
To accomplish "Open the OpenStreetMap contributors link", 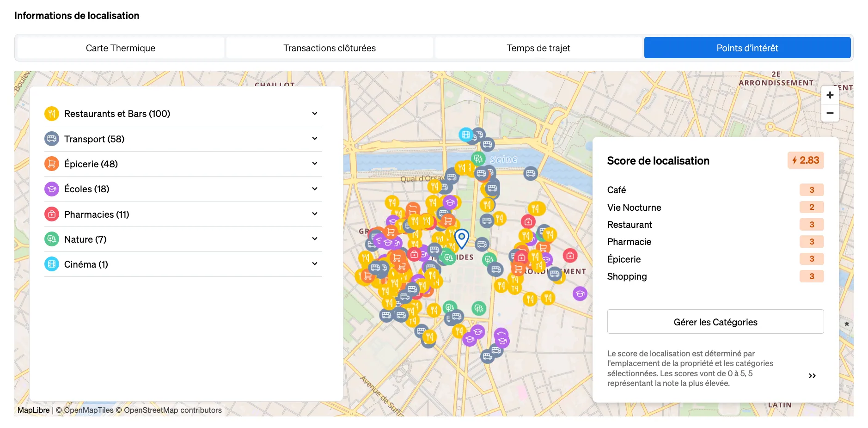I will pos(169,410).
